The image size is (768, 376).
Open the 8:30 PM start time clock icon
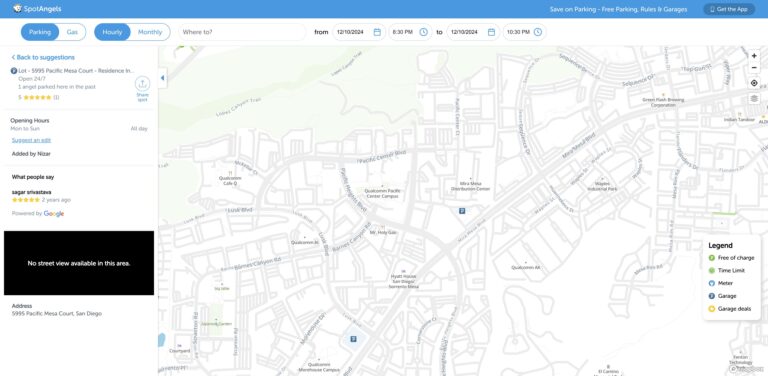[x=424, y=32]
